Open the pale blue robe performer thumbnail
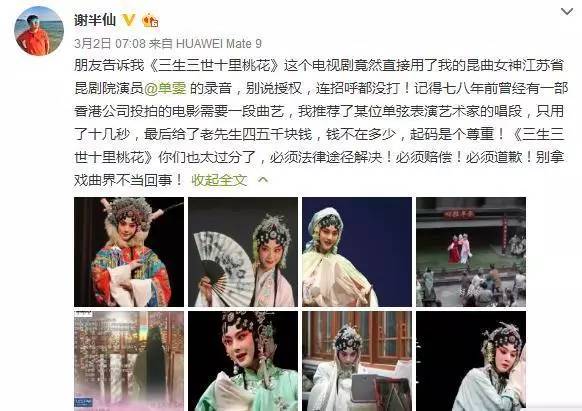 pyautogui.click(x=471, y=361)
